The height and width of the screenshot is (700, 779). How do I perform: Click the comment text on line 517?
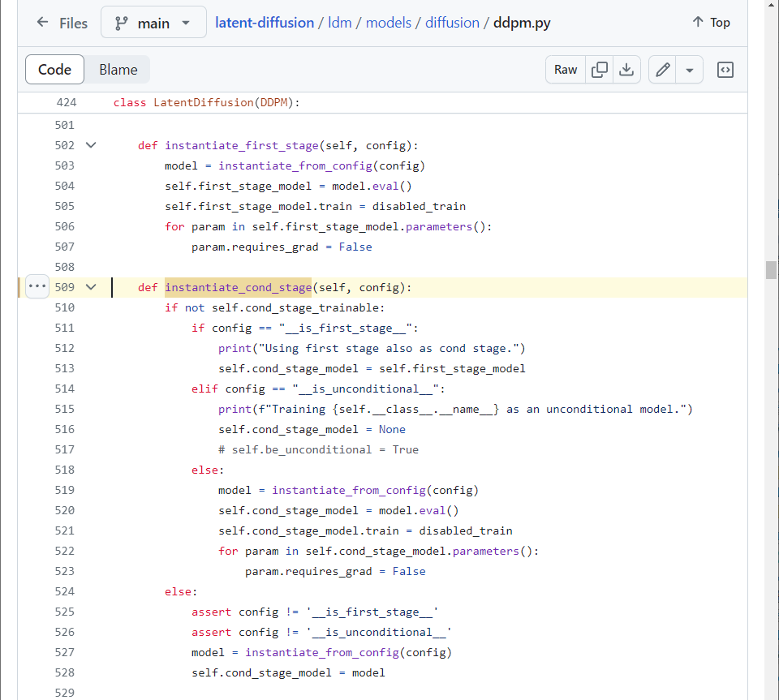tap(318, 450)
